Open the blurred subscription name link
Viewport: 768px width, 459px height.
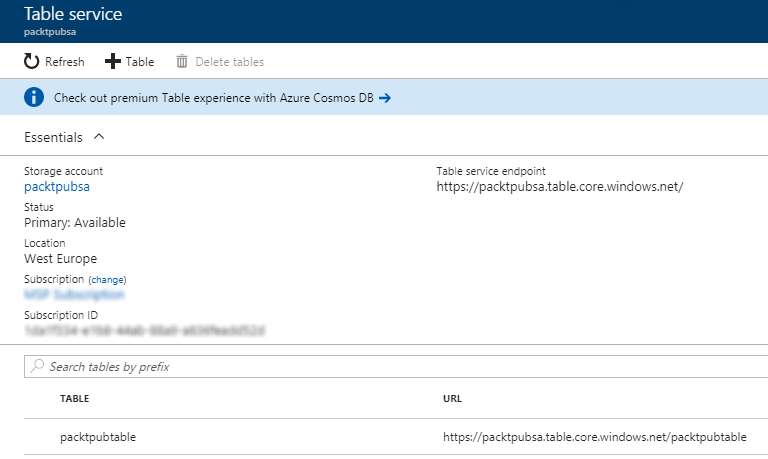click(x=74, y=295)
